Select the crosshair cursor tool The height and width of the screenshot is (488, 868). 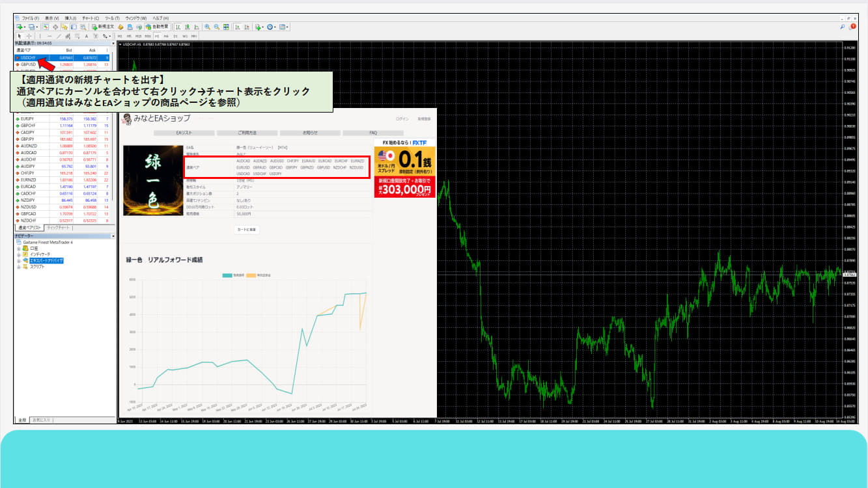29,36
